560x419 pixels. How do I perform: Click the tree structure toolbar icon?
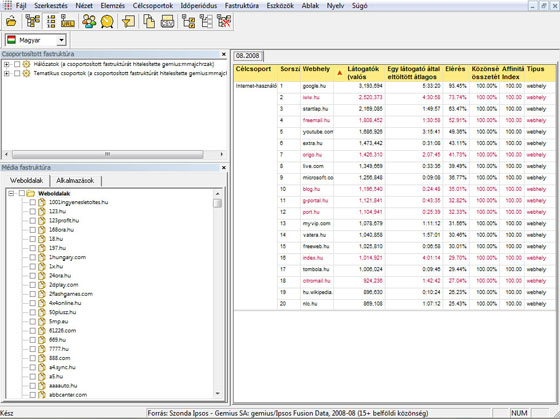tap(32, 21)
